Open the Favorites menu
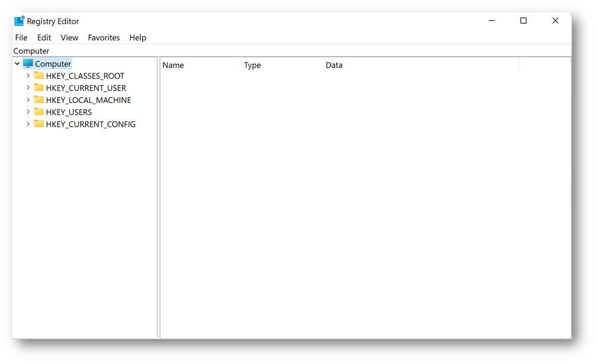The height and width of the screenshot is (364, 597). (104, 37)
